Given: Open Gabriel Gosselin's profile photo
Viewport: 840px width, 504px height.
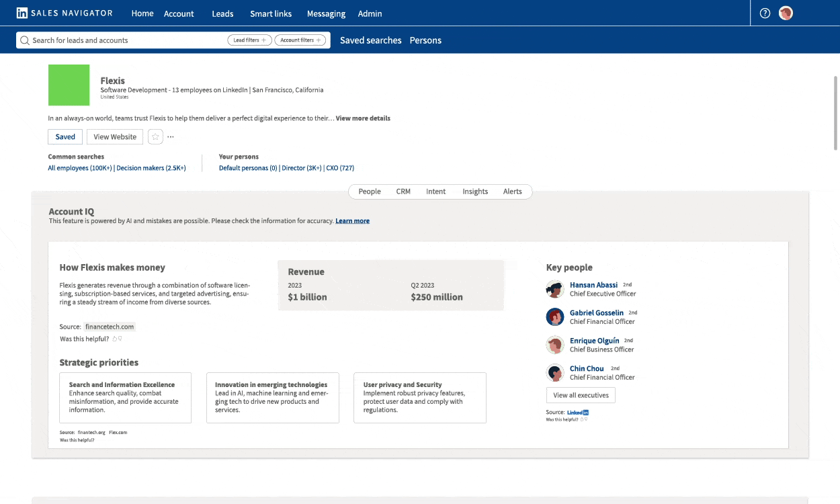Looking at the screenshot, I should point(554,317).
